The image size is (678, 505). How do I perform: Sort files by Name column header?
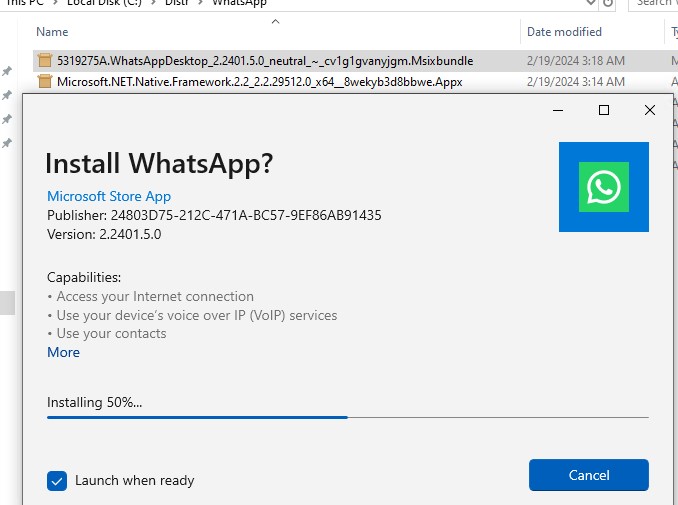point(52,32)
